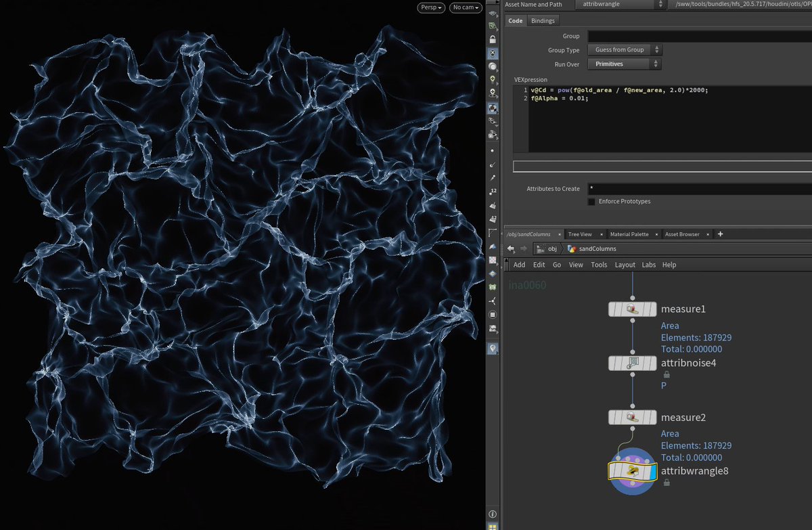812x530 pixels.
Task: Switch to the Material Palette tab
Action: click(x=629, y=234)
